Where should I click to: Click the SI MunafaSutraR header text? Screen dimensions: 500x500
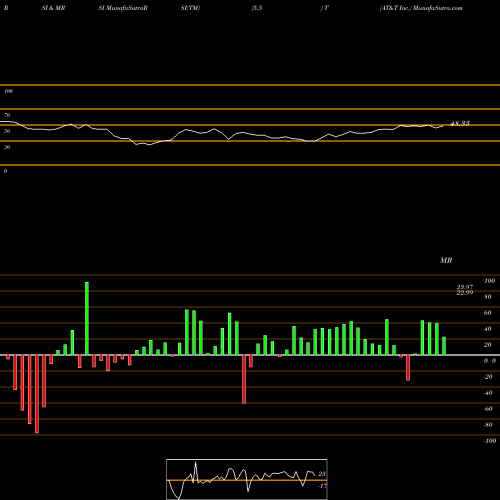[123, 8]
